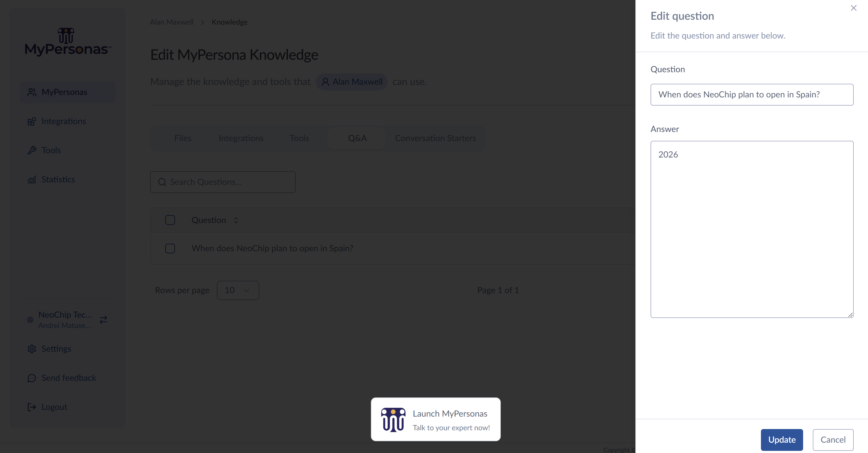Click the switch organization arrows icon
The width and height of the screenshot is (868, 453).
tap(103, 319)
